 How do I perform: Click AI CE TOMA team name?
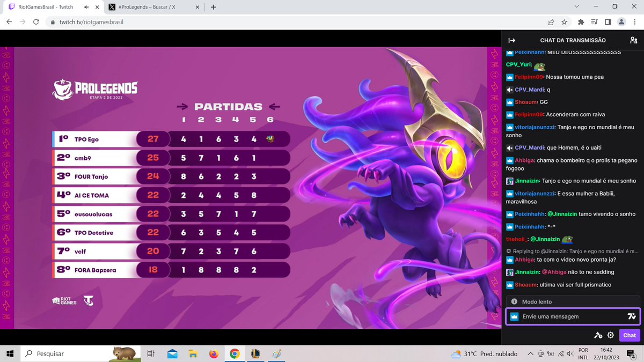[x=92, y=195]
